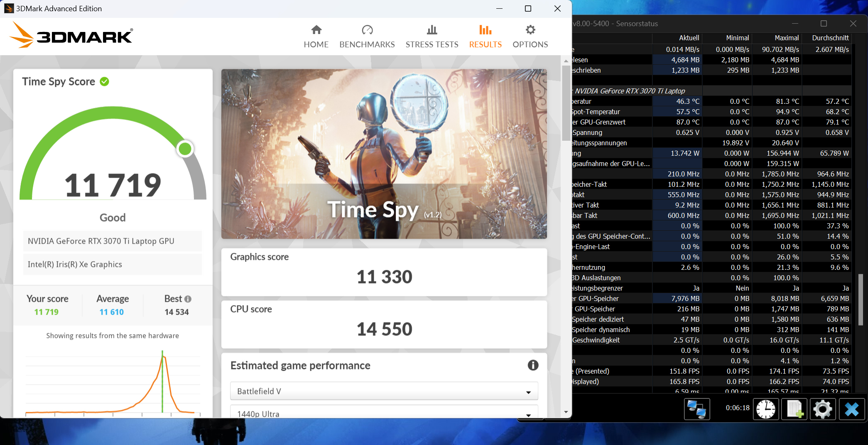The width and height of the screenshot is (868, 445).
Task: Click the green validation checkmark next to Time Spy Score
Action: [x=105, y=82]
